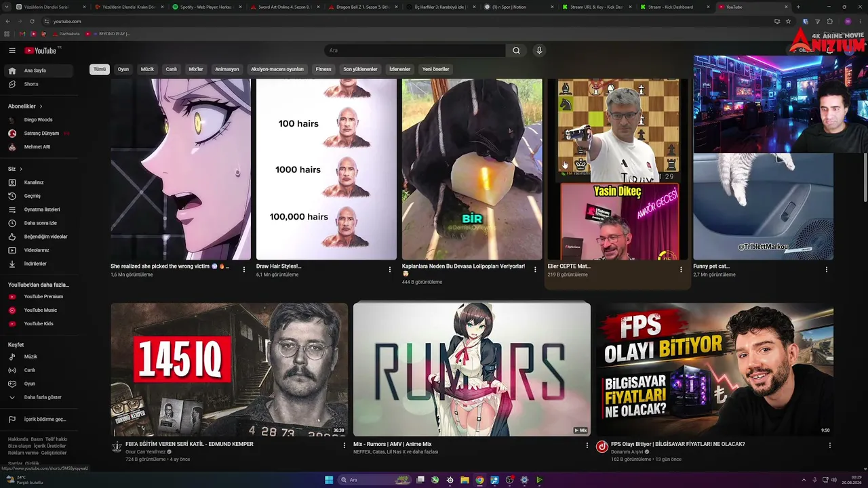Select Aksiyon-macera oyunları filter chip

tap(277, 69)
